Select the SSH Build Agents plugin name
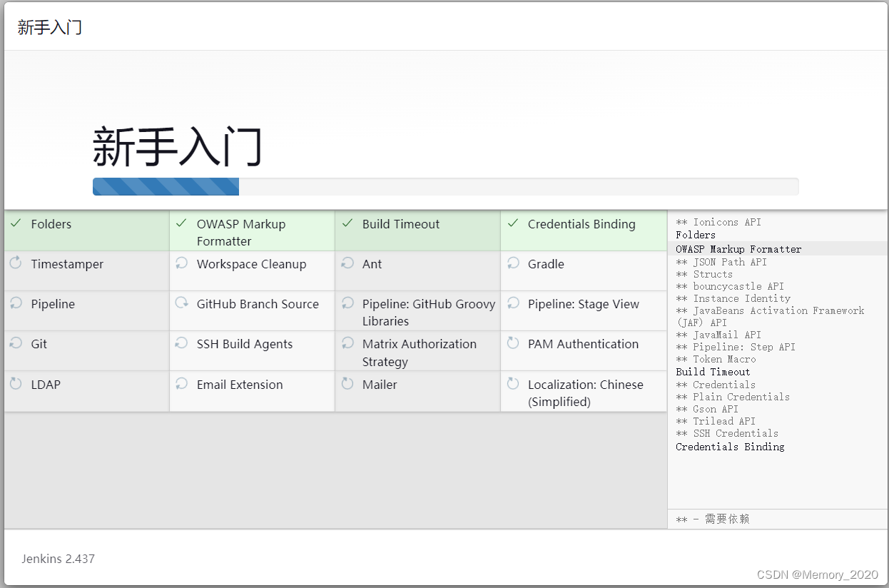The width and height of the screenshot is (889, 588). (x=245, y=344)
